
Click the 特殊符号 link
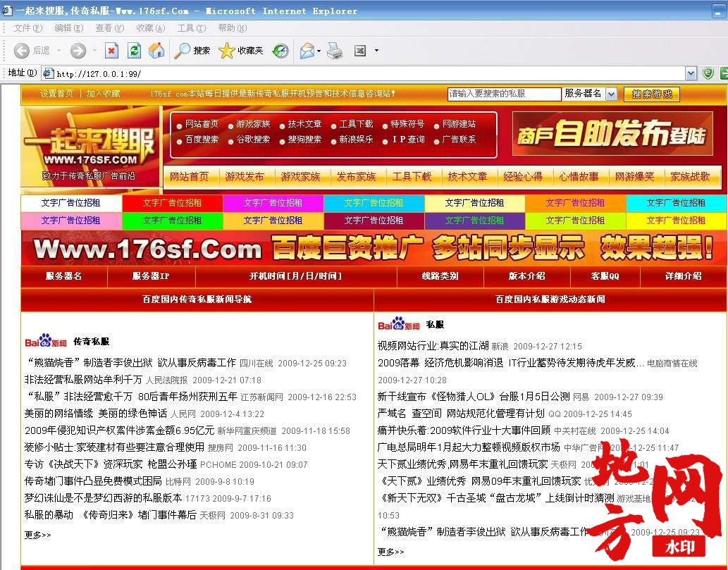[407, 124]
